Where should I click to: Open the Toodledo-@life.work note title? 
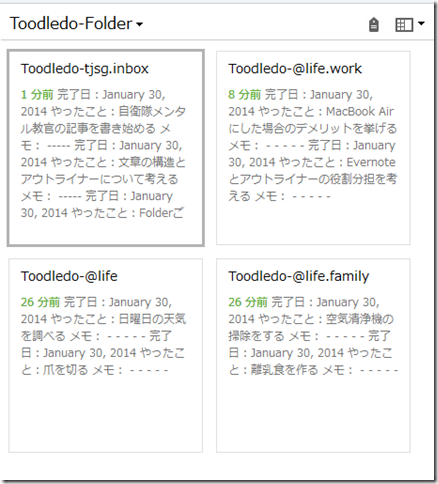(x=295, y=69)
